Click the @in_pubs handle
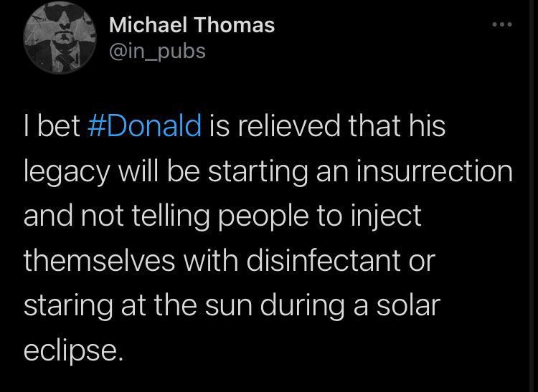538x392 pixels. click(157, 51)
